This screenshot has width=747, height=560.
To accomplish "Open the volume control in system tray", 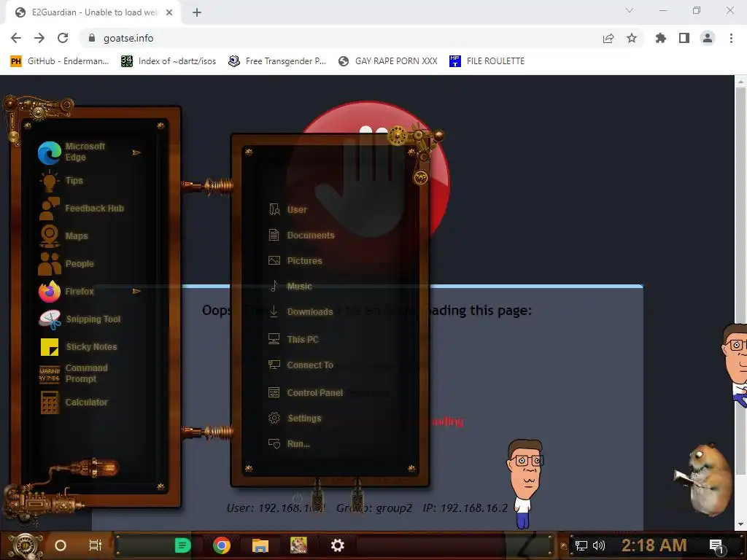I will (x=599, y=545).
